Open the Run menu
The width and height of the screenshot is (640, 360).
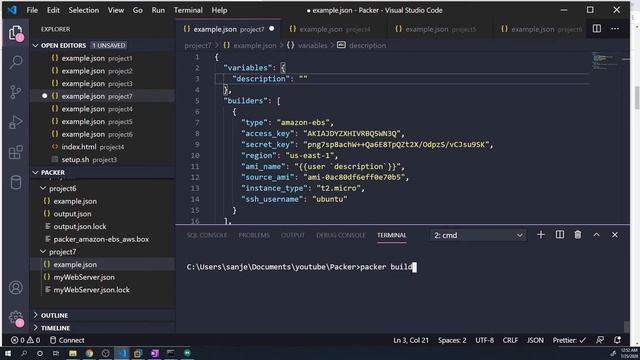coord(158,10)
